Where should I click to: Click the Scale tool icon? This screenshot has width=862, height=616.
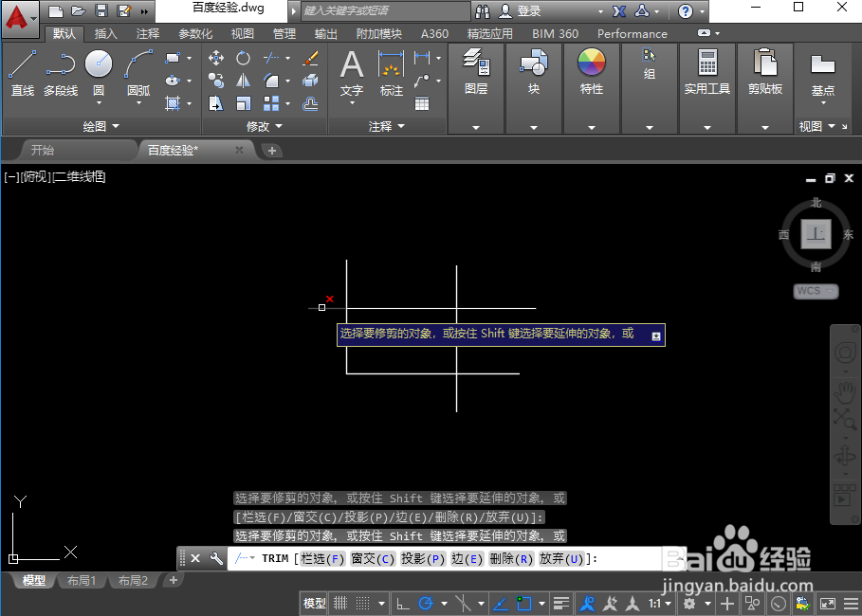(x=243, y=104)
